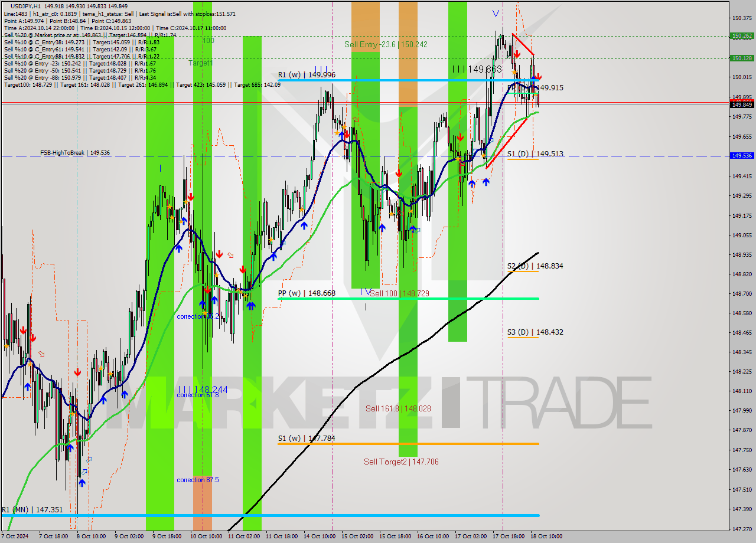Click the 149.055 price axis value
Screen dimensions: 756x543
pos(742,235)
